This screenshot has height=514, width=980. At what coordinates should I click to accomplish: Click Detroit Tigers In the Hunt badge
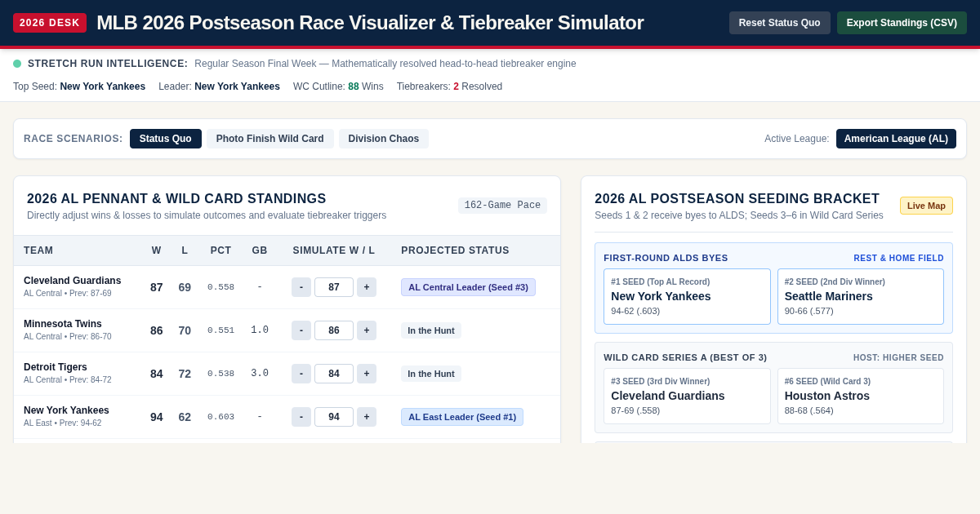click(x=431, y=374)
